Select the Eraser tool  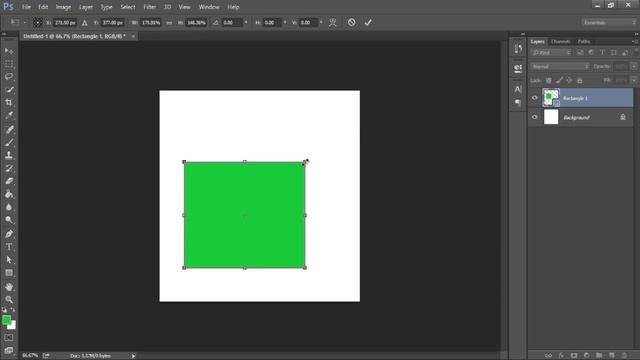click(9, 181)
